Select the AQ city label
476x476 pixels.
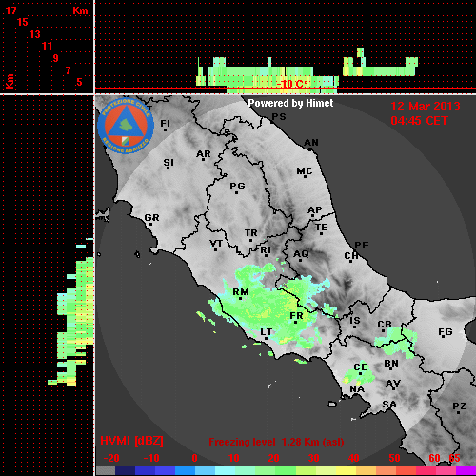coord(301,254)
